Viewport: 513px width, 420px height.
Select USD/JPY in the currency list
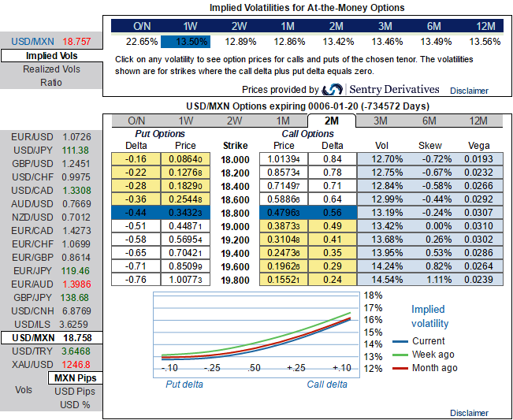point(32,151)
